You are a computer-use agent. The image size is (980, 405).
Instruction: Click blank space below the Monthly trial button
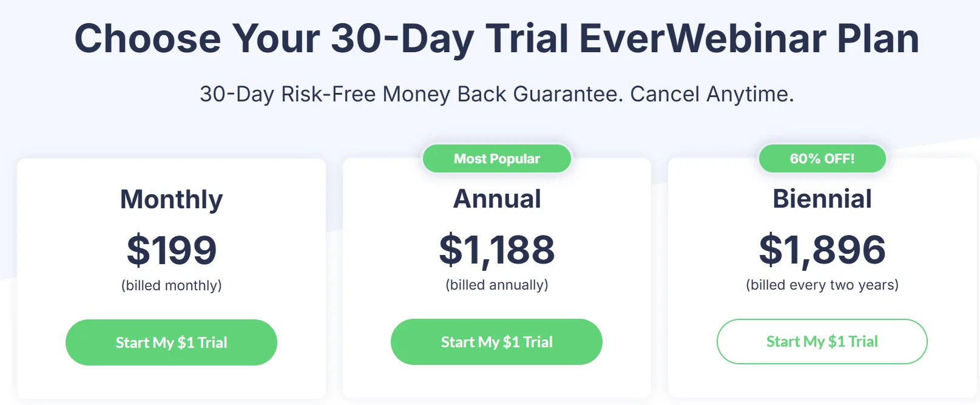pyautogui.click(x=171, y=383)
